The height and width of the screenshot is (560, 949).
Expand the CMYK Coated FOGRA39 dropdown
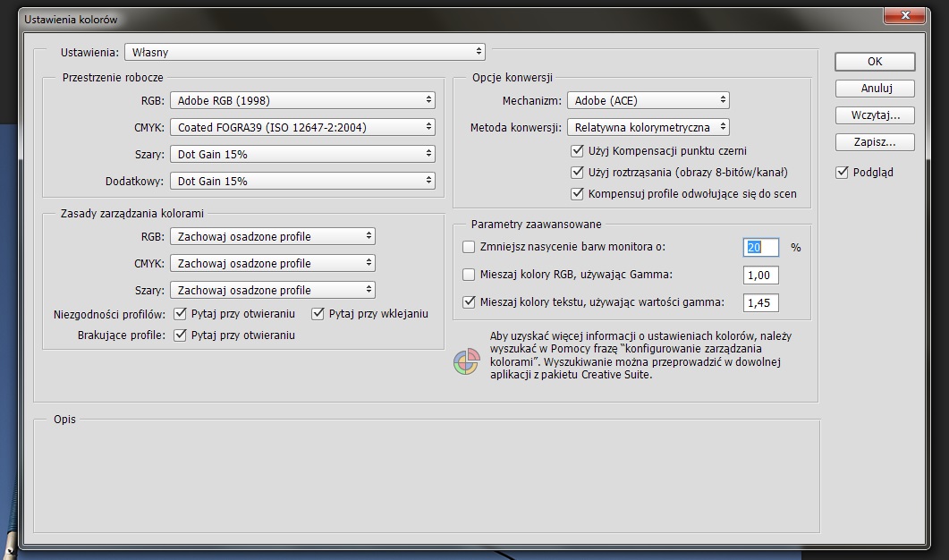[302, 128]
